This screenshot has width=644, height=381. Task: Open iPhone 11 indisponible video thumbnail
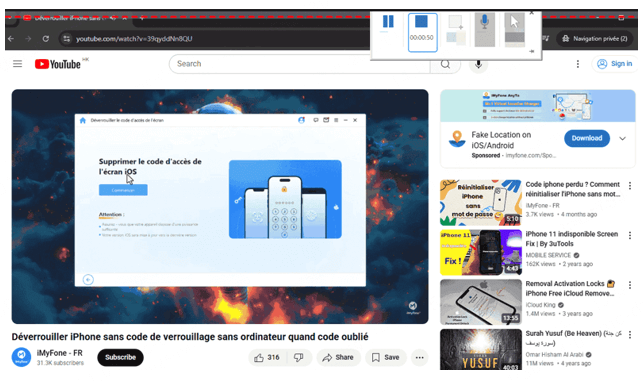pyautogui.click(x=481, y=252)
